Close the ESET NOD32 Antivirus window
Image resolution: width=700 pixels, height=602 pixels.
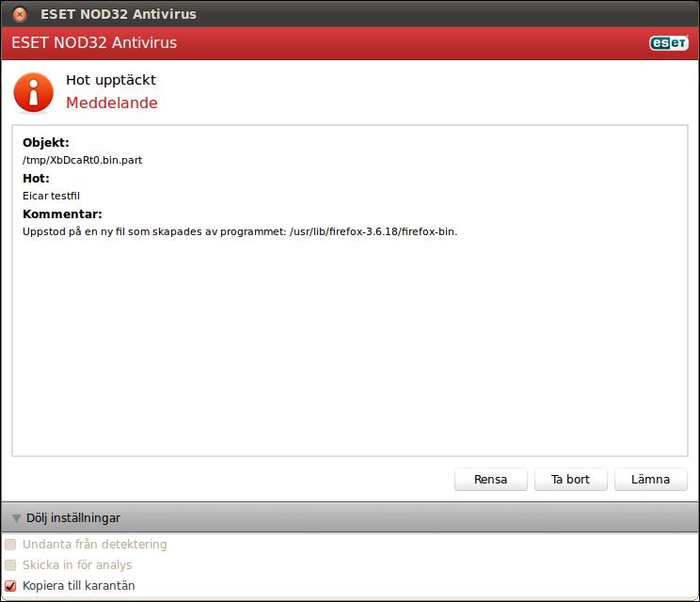tap(20, 14)
